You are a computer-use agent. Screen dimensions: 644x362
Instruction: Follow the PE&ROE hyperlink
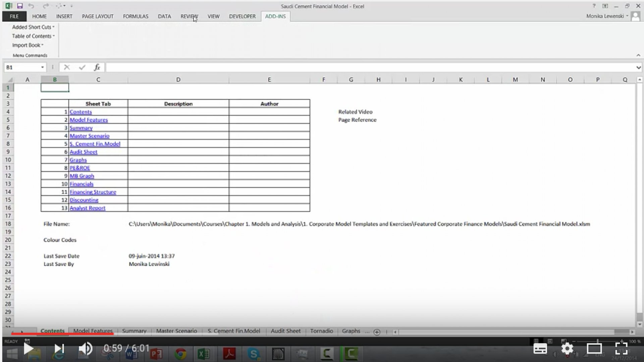click(80, 168)
